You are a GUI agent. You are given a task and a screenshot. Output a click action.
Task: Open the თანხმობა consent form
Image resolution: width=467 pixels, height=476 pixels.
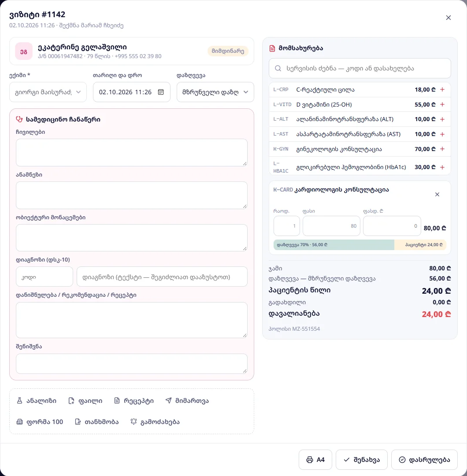pyautogui.click(x=97, y=422)
